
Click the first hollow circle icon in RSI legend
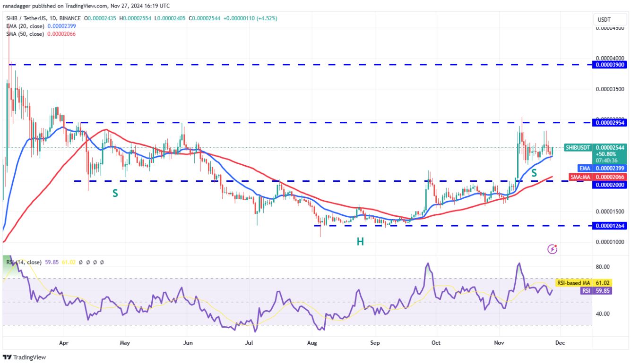click(x=80, y=262)
